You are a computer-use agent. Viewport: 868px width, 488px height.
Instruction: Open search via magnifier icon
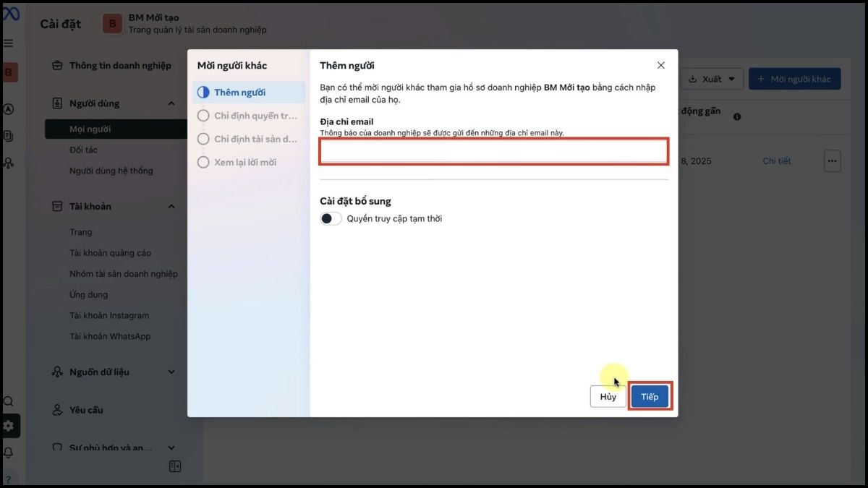(x=9, y=401)
